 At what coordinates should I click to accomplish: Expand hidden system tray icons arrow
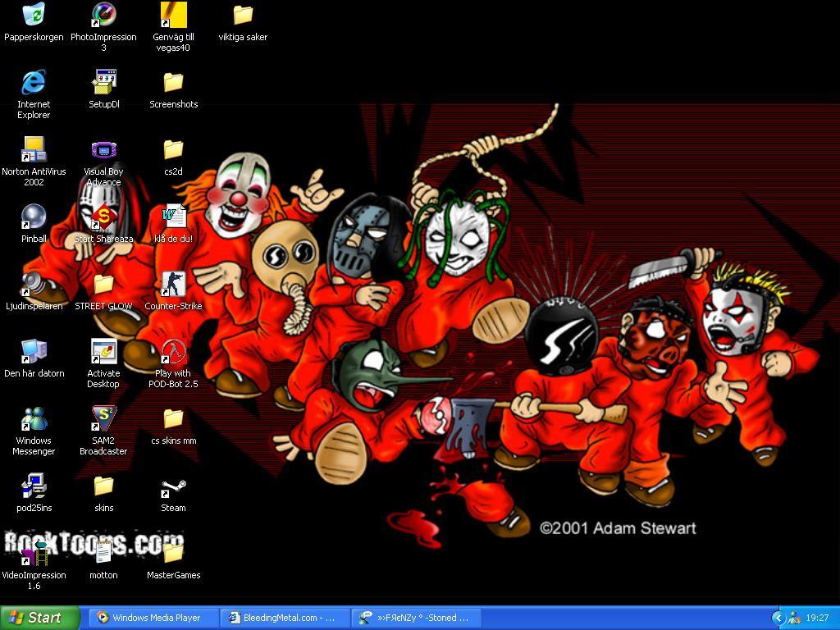[778, 619]
